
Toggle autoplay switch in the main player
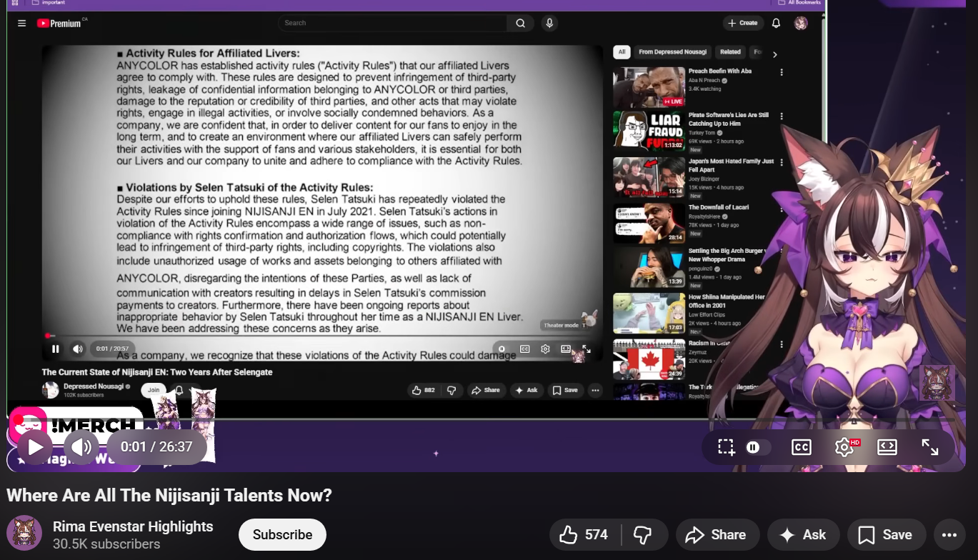(758, 447)
